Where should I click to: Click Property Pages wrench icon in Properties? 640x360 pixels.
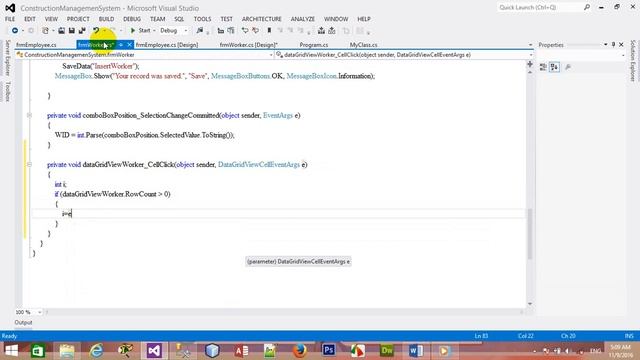point(568,67)
